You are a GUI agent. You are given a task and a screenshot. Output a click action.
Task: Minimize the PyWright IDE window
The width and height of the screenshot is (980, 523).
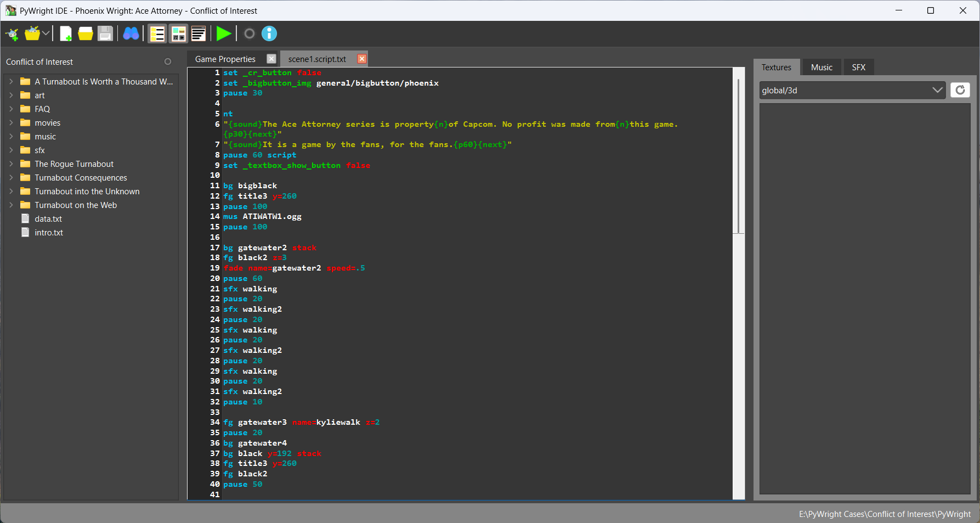[x=899, y=10]
